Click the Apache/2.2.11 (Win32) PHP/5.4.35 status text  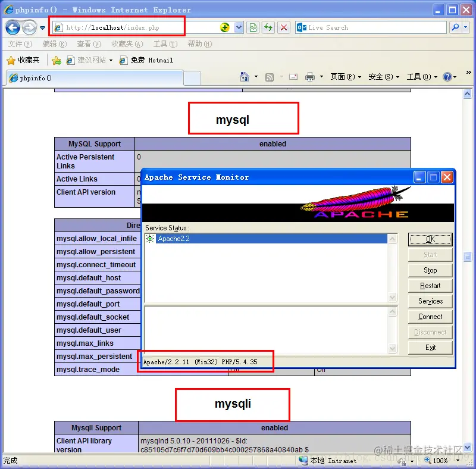coord(200,362)
